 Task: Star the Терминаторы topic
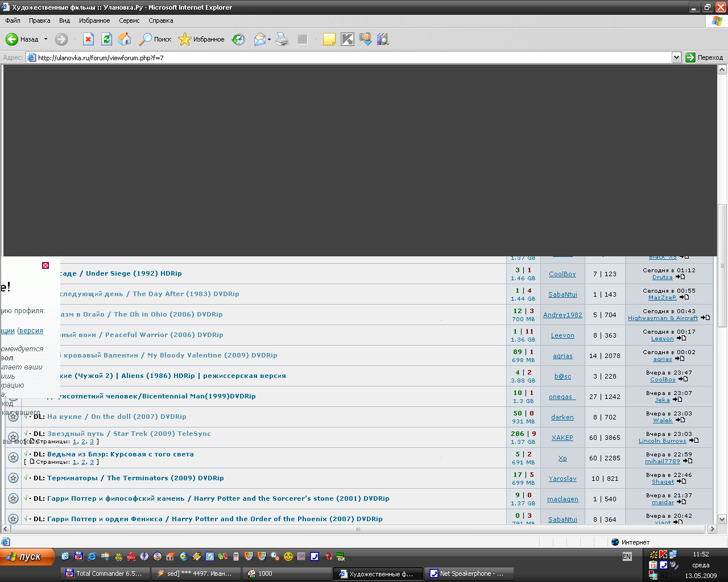tap(13, 478)
